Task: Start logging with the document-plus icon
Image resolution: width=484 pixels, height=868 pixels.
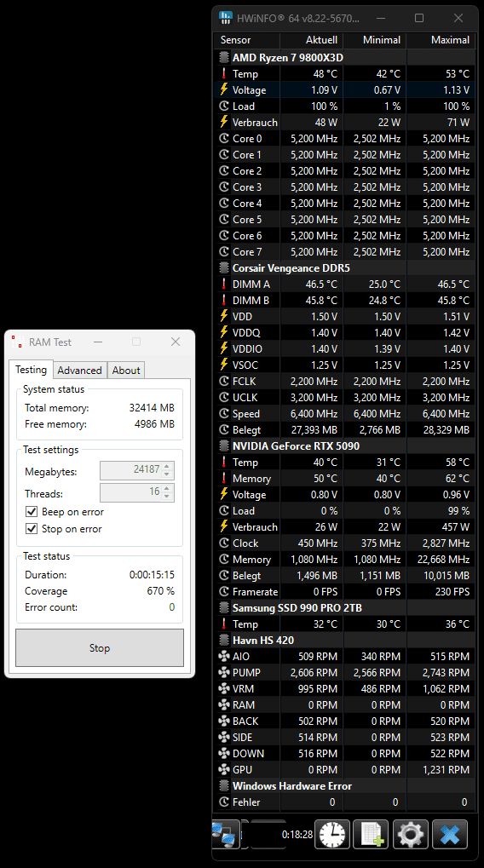Action: point(371,834)
